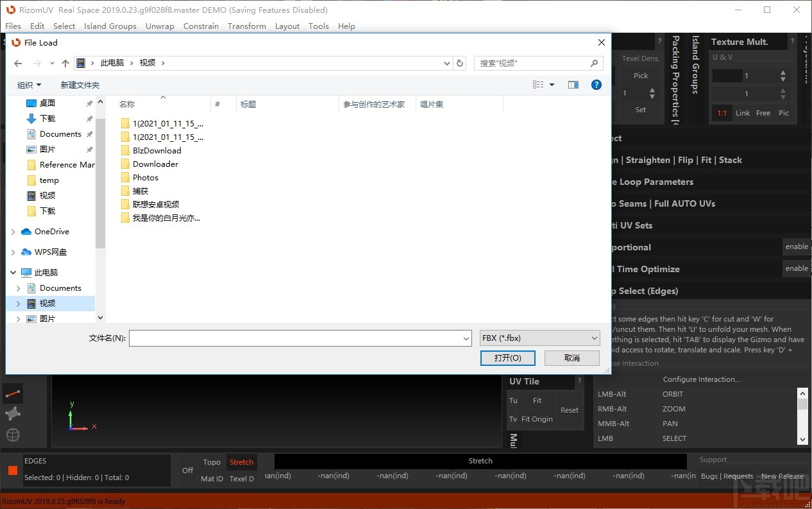Enable the Proportional option
Viewport: 812px width, 509px height.
point(796,246)
